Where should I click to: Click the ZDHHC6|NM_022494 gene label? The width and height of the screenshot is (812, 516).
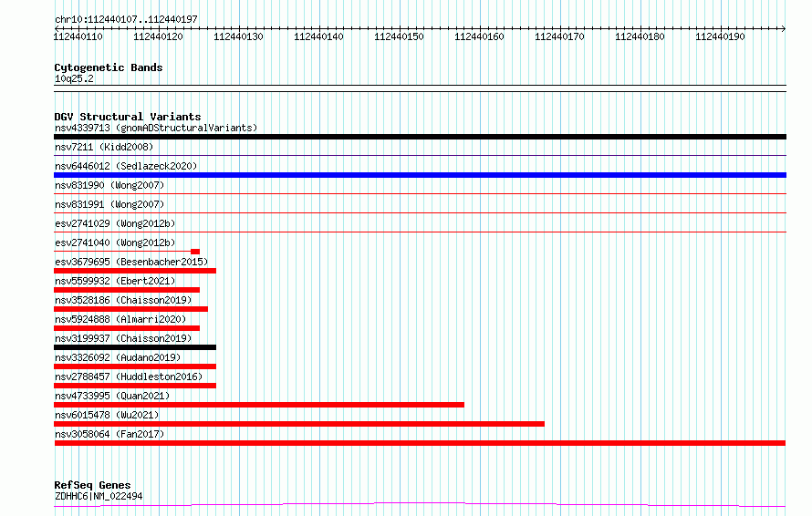(99, 496)
